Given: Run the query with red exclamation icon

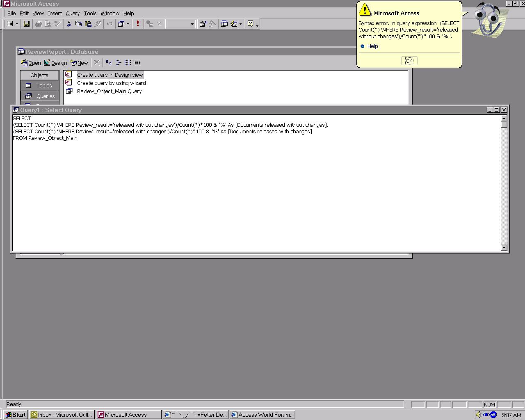Looking at the screenshot, I should [x=138, y=24].
